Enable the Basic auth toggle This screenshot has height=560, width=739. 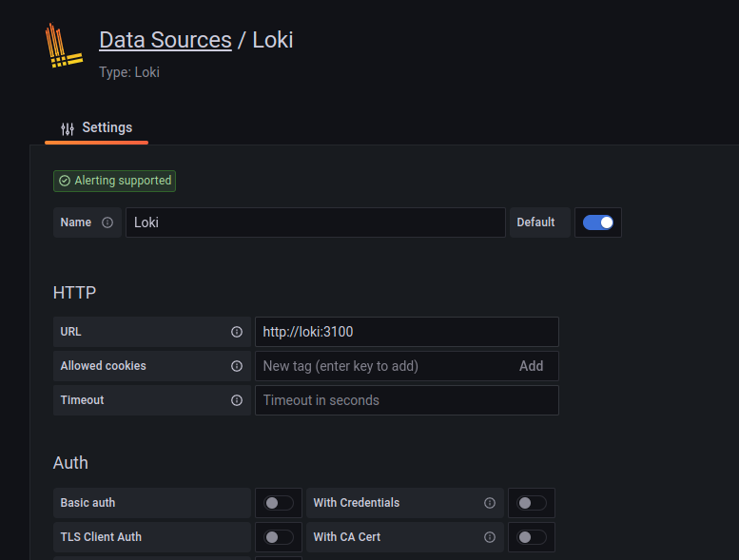click(x=279, y=503)
